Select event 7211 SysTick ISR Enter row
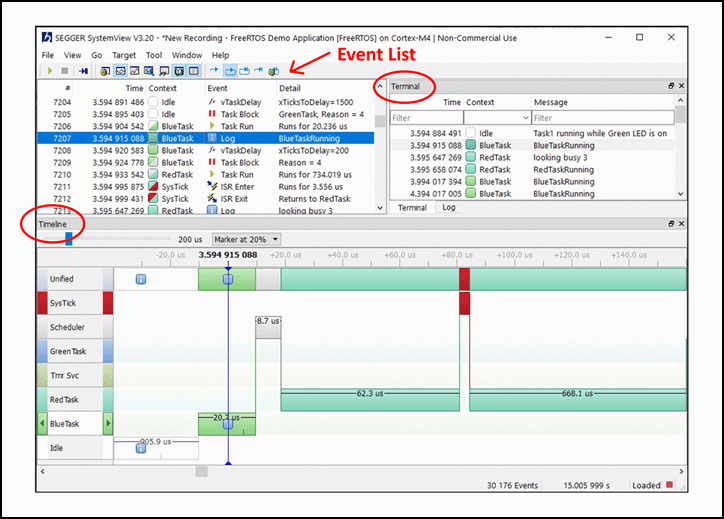 (205, 187)
